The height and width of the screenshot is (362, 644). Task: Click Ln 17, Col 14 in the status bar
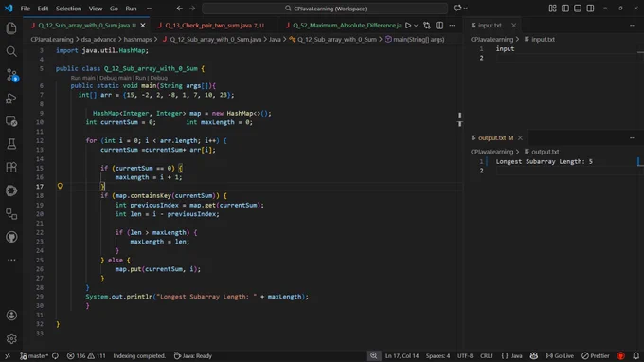(x=402, y=355)
